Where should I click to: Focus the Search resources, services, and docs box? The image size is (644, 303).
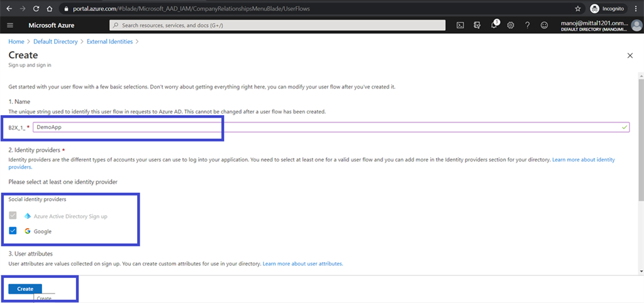(x=277, y=25)
